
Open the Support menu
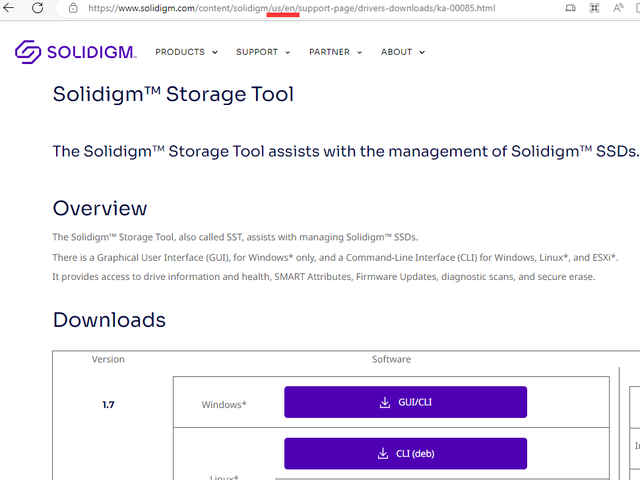(x=257, y=52)
